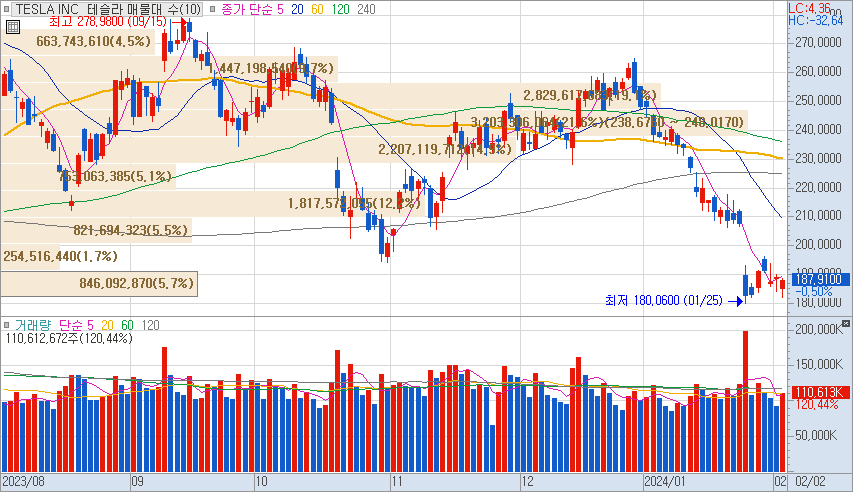Viewport: 853px width, 492px height.
Task: Click volume profile bar 254,516,440(1,7%)
Action: [x=30, y=256]
